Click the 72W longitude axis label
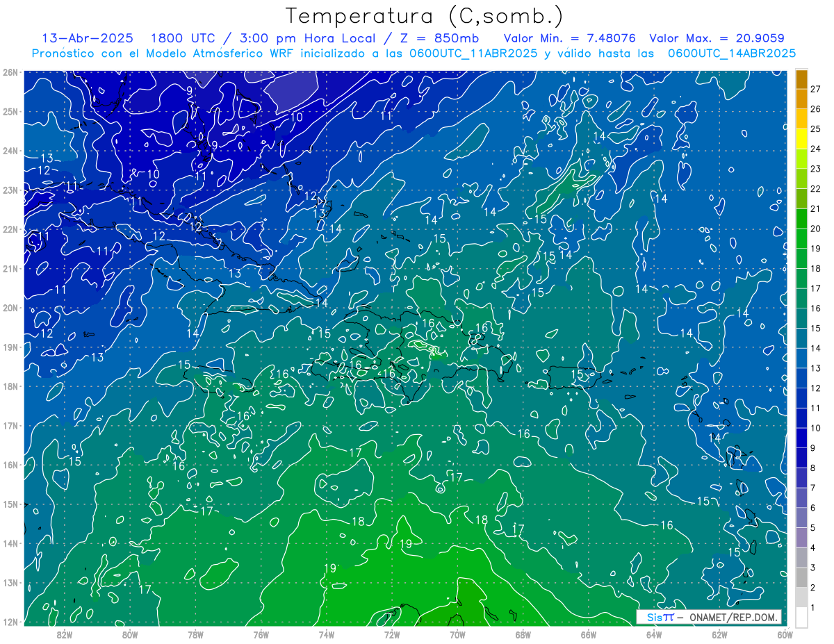 point(392,634)
